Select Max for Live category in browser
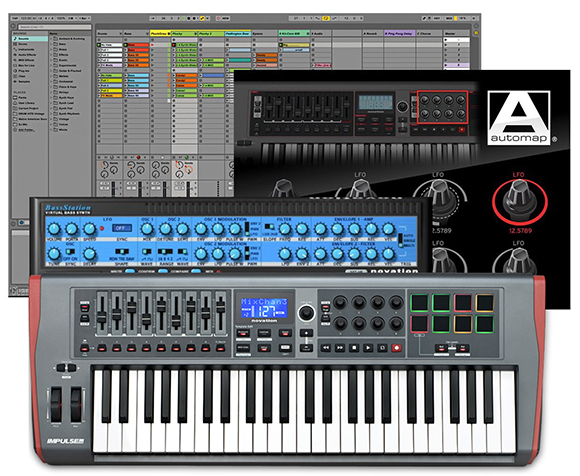The image size is (580, 476). click(x=30, y=65)
